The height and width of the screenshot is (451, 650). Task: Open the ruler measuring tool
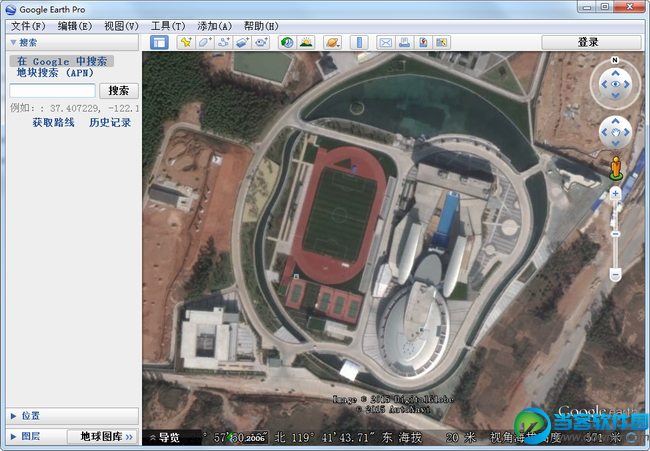[359, 42]
